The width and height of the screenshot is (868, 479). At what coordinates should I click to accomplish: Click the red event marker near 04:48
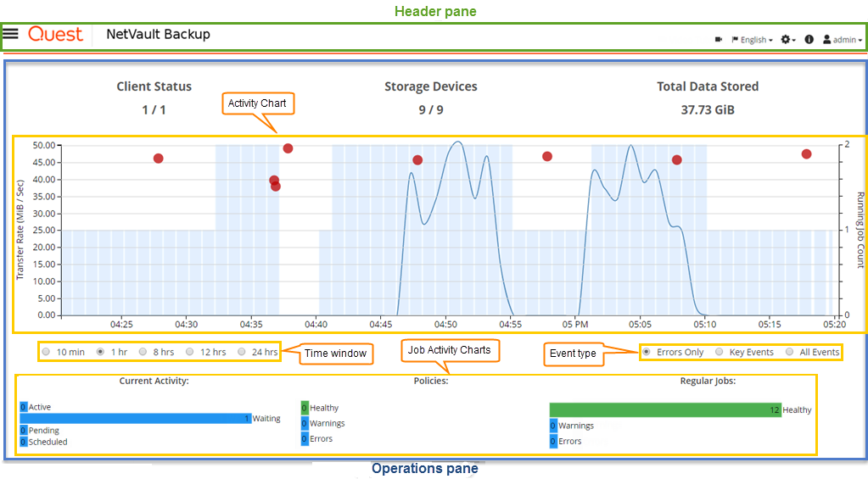click(x=417, y=160)
